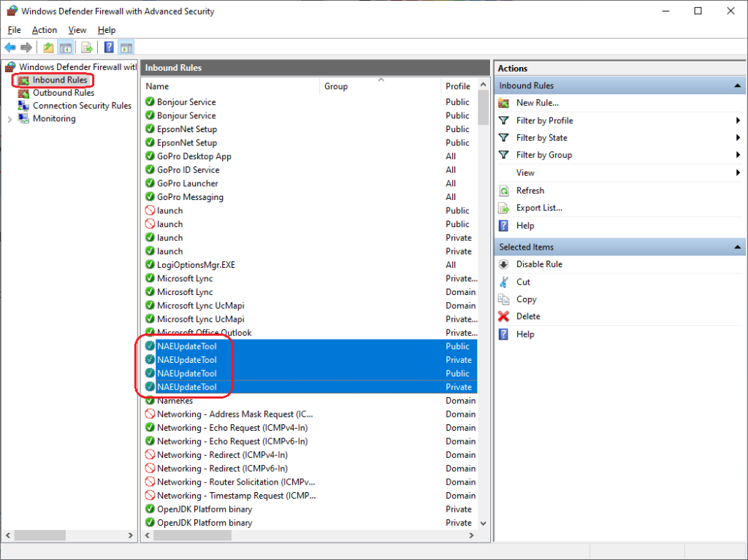
Task: Click the rules list horizontal scroll right arrow
Action: 471,536
